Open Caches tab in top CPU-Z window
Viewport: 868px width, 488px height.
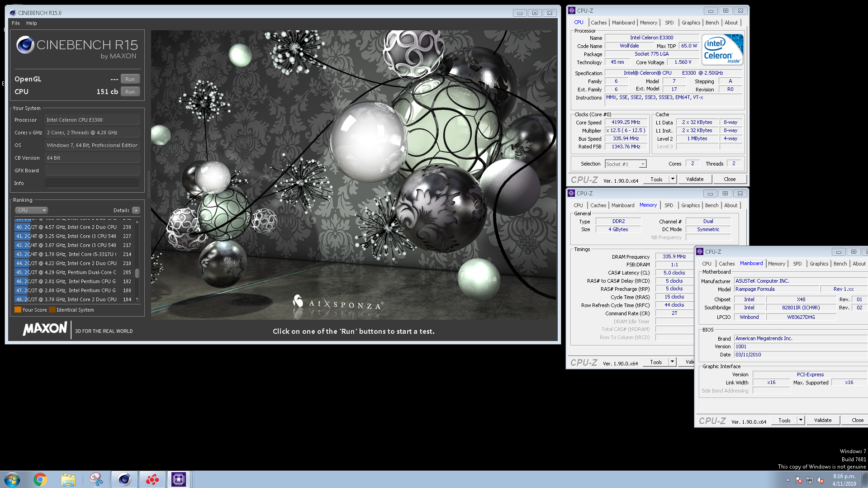(x=598, y=23)
